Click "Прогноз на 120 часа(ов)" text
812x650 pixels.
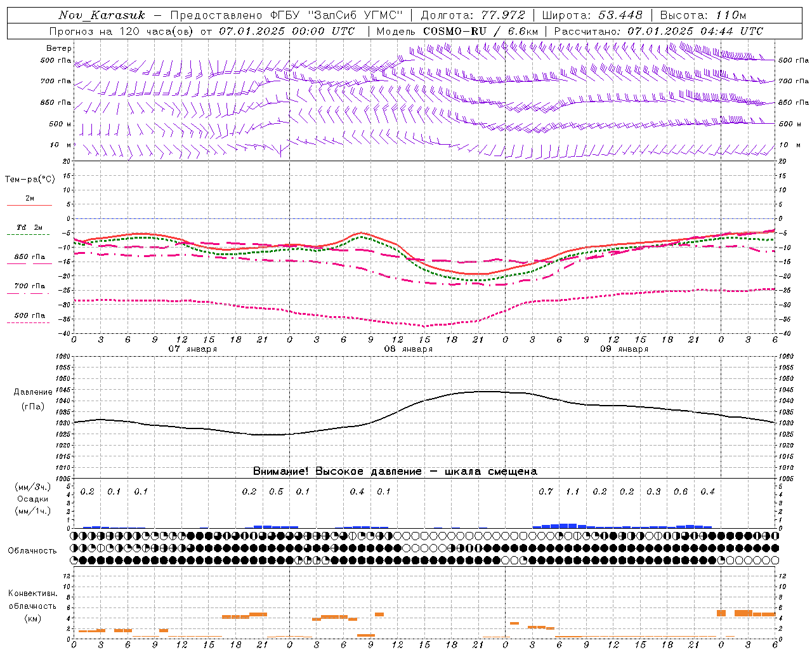pos(122,31)
